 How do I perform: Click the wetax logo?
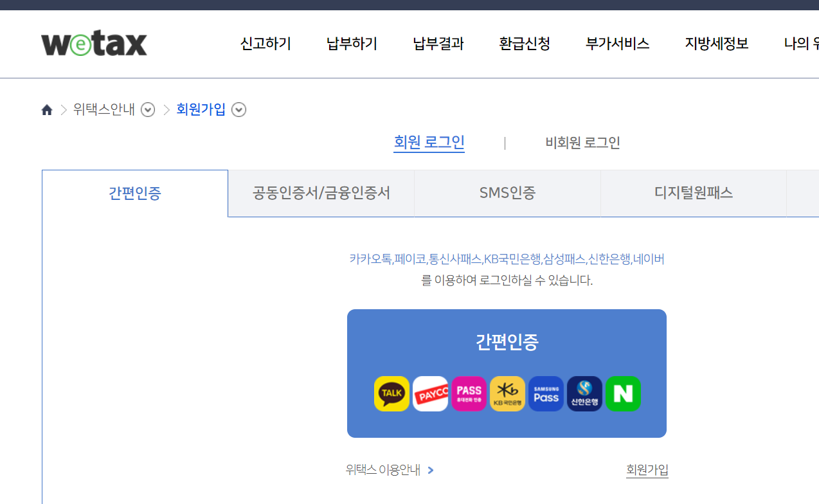(x=93, y=42)
